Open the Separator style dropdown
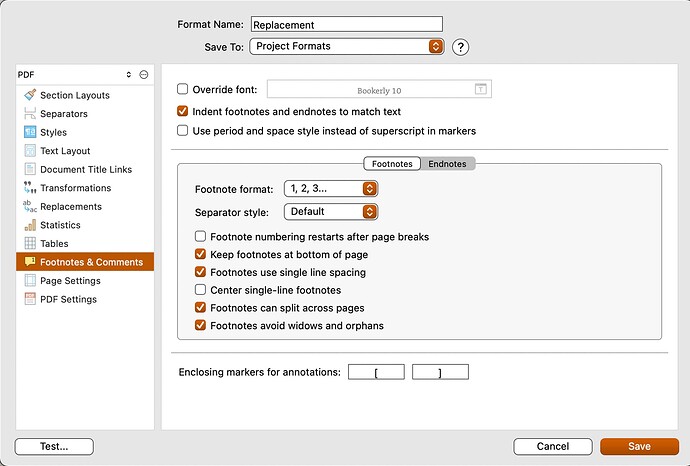Viewport: 690px width, 466px height. (331, 212)
